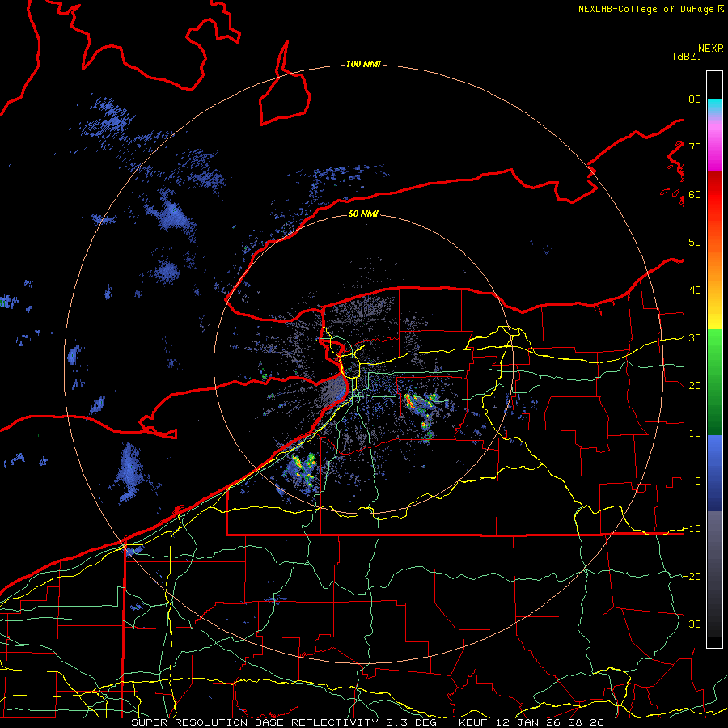The image size is (728, 728).
Task: Click the "12 JAN 26 08:26" timestamp
Action: [550, 722]
